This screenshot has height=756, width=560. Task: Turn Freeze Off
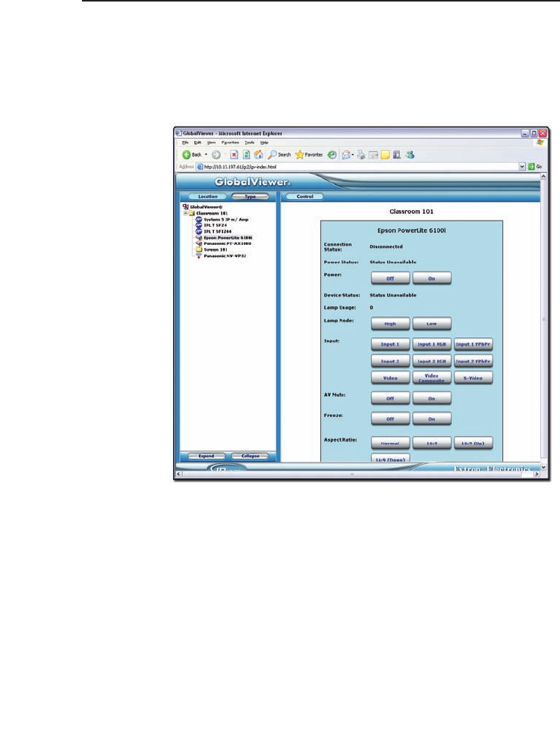pyautogui.click(x=390, y=419)
